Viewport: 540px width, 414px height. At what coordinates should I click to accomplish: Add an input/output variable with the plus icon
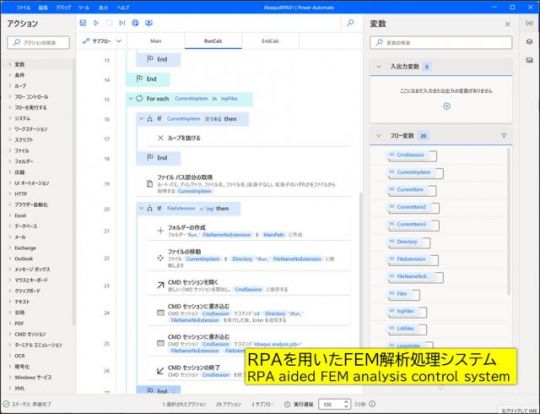(447, 106)
